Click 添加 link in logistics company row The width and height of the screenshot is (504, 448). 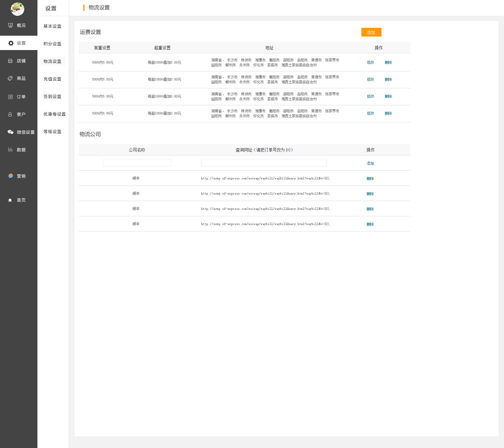point(370,163)
